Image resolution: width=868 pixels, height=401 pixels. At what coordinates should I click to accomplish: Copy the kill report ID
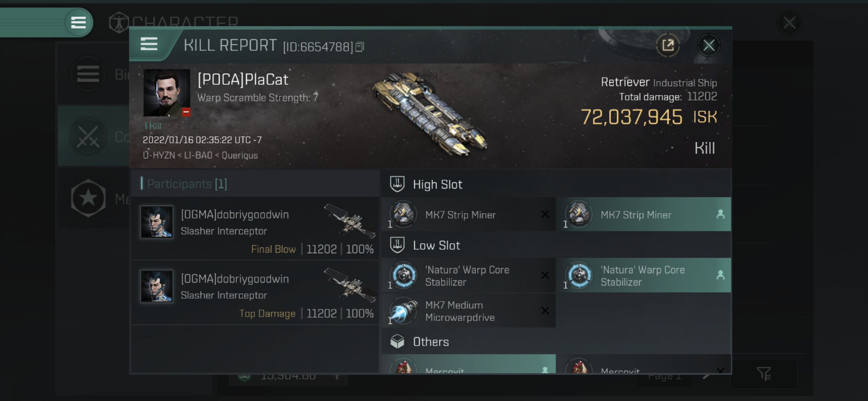pos(359,47)
